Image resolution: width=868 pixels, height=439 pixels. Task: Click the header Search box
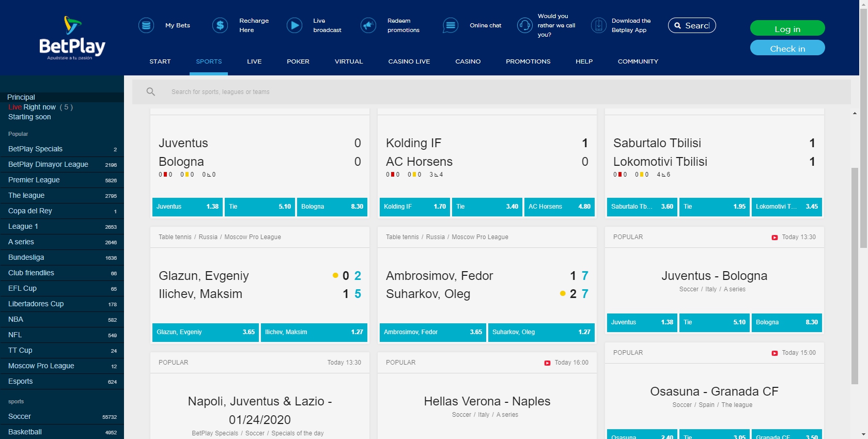(692, 25)
